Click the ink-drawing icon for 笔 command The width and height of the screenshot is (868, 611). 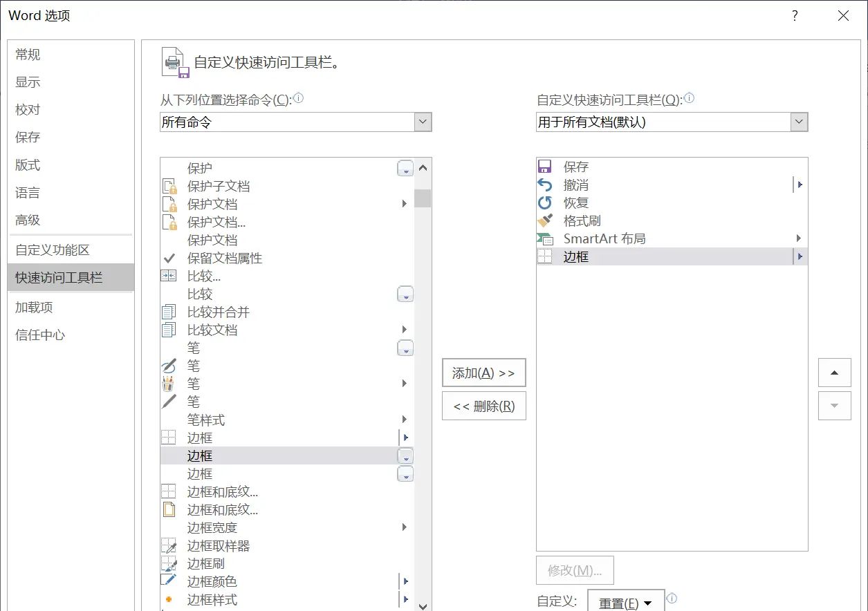click(169, 366)
